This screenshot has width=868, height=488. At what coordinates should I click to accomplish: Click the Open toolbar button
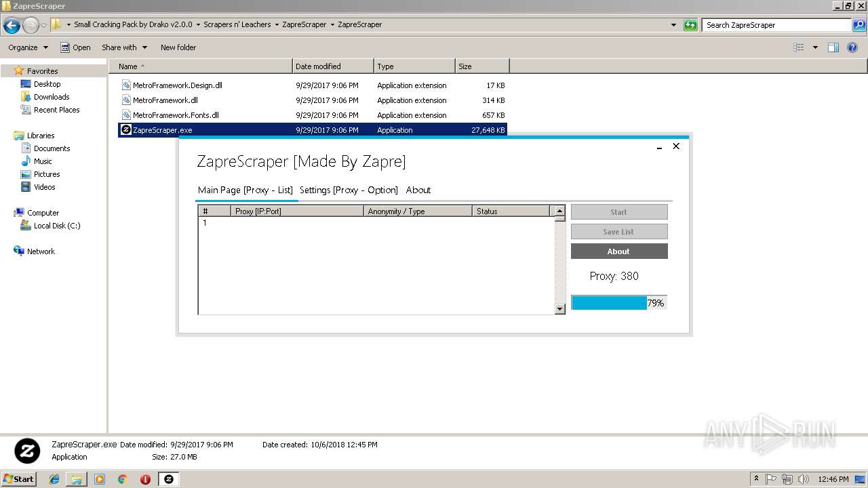75,47
